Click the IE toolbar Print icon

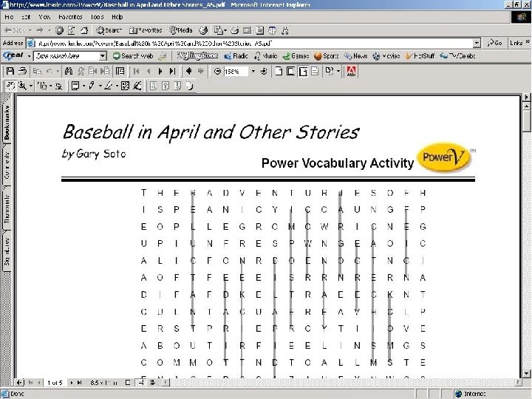[x=234, y=30]
